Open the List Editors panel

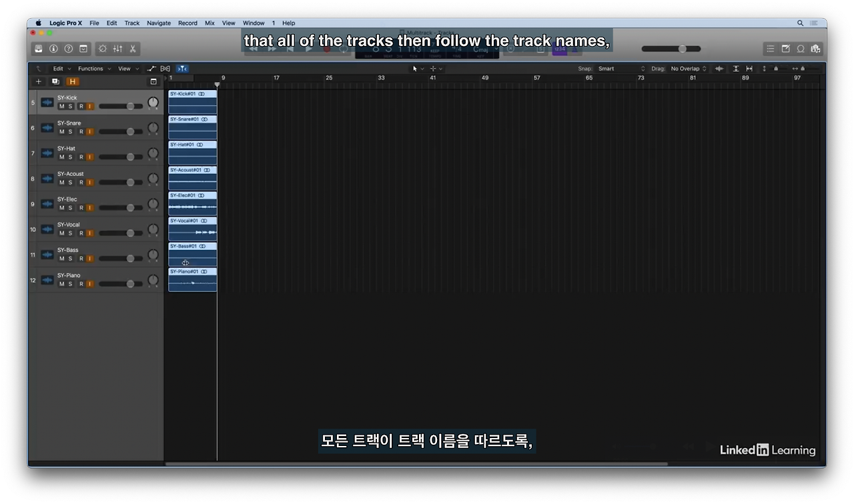point(771,49)
